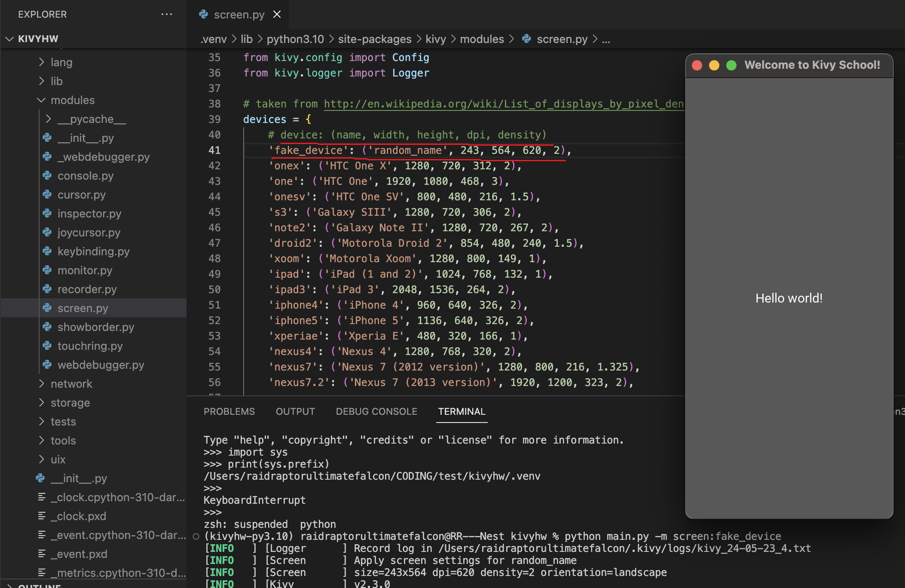Open touchring.py file

[90, 346]
